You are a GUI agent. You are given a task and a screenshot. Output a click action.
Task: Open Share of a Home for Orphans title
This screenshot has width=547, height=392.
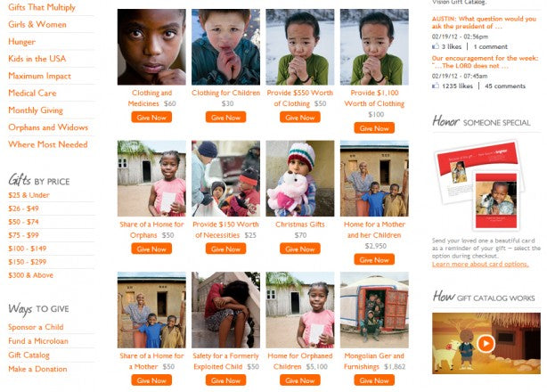pyautogui.click(x=151, y=230)
